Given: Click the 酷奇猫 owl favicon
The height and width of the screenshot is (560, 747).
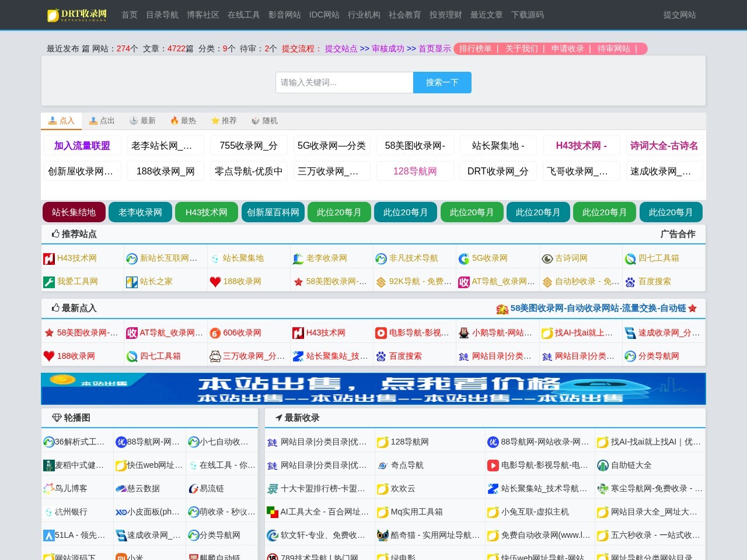Looking at the screenshot, I should tap(383, 535).
